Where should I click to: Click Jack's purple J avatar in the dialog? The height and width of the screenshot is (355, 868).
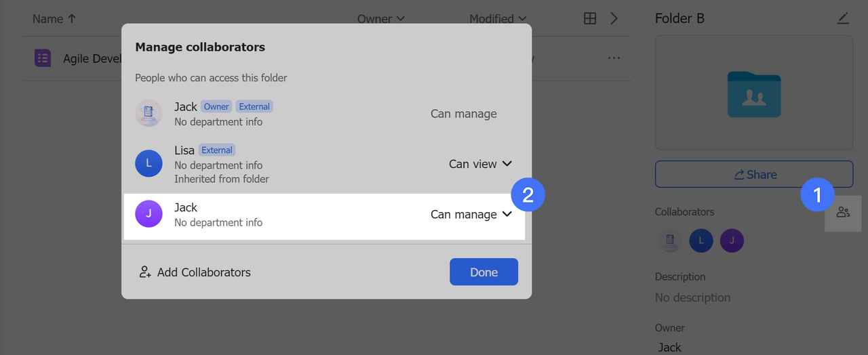pos(149,214)
